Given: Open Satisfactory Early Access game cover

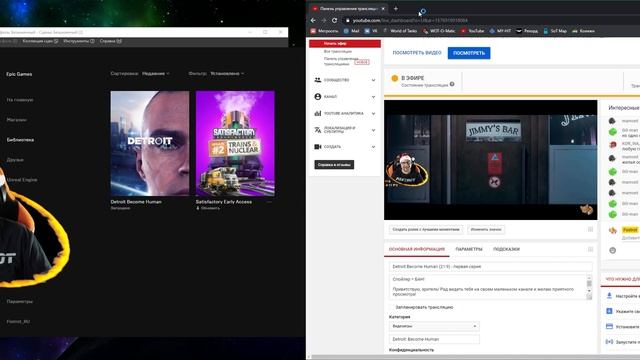Looking at the screenshot, I should [235, 143].
